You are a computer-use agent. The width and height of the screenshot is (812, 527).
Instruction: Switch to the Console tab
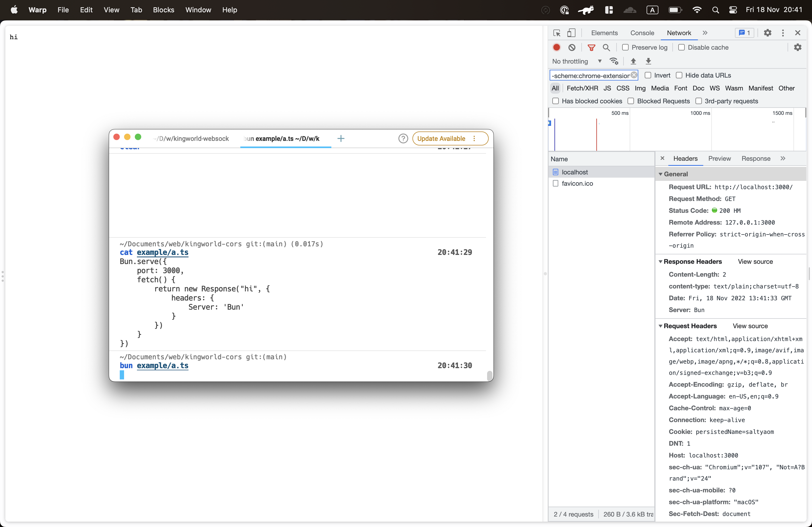pos(642,33)
